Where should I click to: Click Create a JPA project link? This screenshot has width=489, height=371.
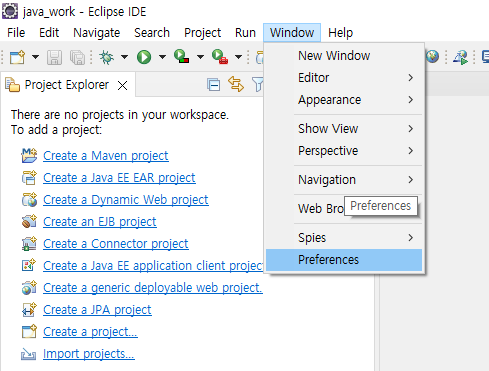point(97,310)
